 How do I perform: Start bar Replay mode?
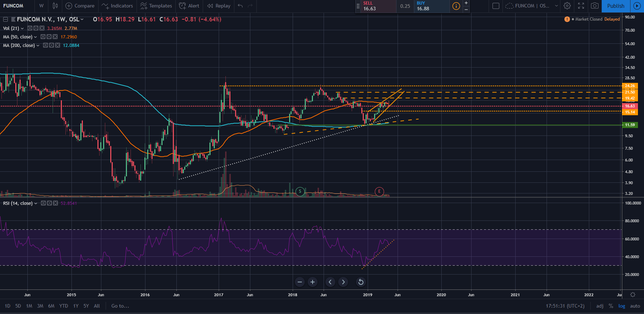click(x=219, y=6)
